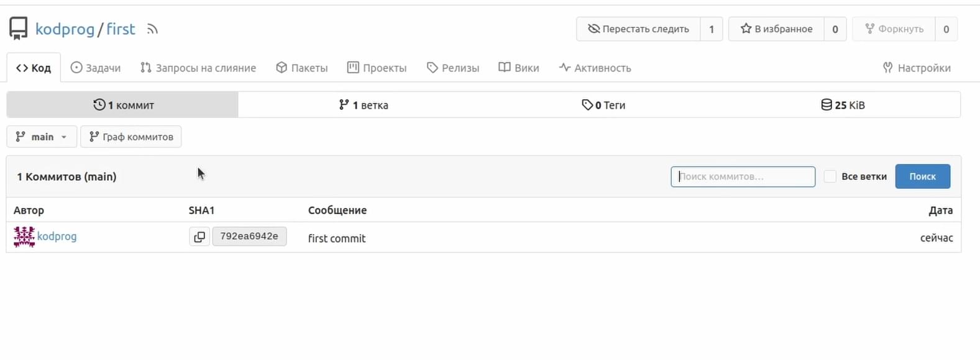Click the repository icon beside kodprog
The width and height of the screenshot is (980, 360).
(19, 29)
